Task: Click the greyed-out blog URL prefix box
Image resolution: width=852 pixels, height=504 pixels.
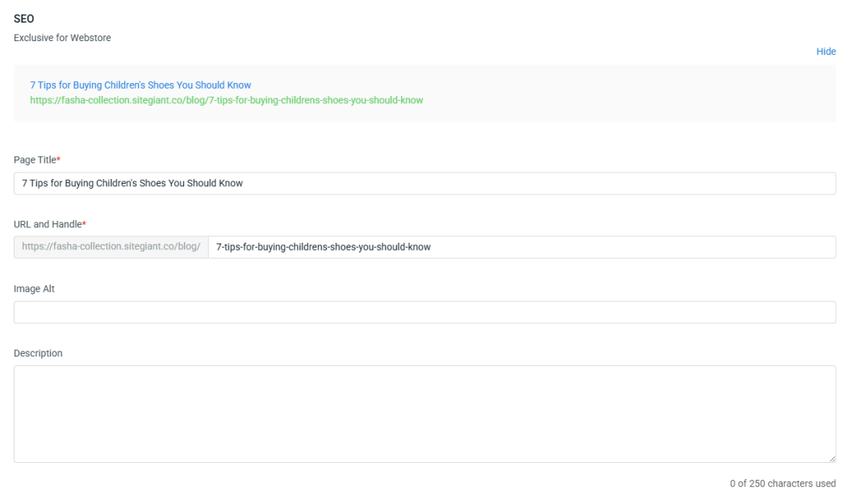Action: point(111,247)
